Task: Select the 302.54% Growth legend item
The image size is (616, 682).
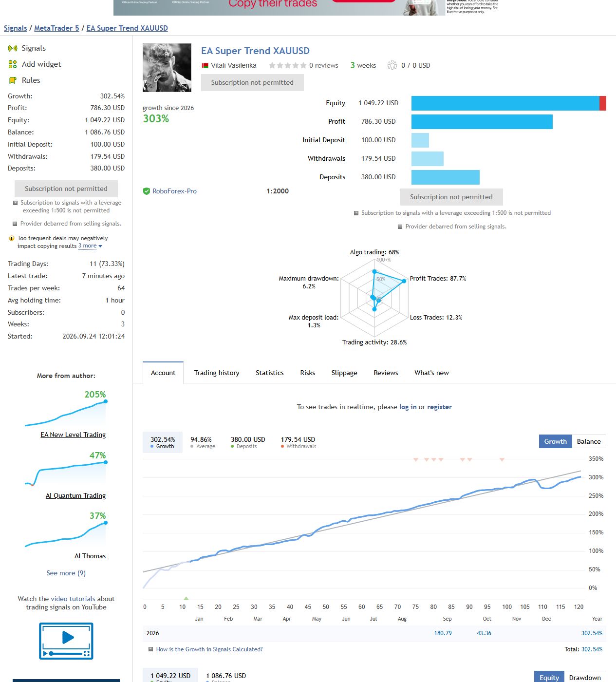Action: tap(163, 442)
